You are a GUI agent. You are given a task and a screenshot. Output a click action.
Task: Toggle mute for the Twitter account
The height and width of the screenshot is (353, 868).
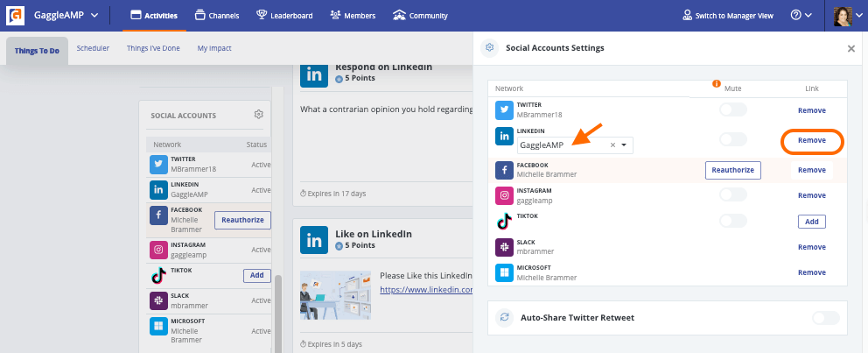(x=733, y=109)
